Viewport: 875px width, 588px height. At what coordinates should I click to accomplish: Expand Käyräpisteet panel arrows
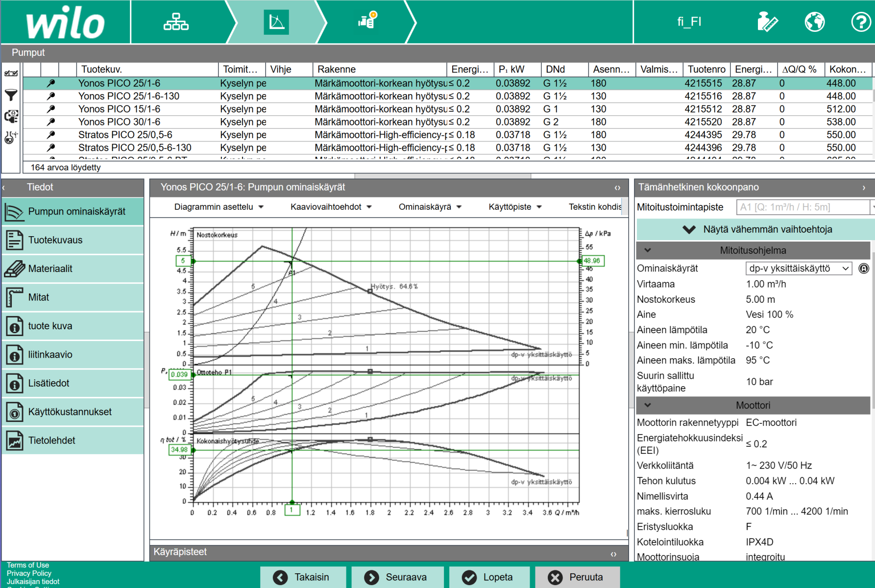click(613, 554)
